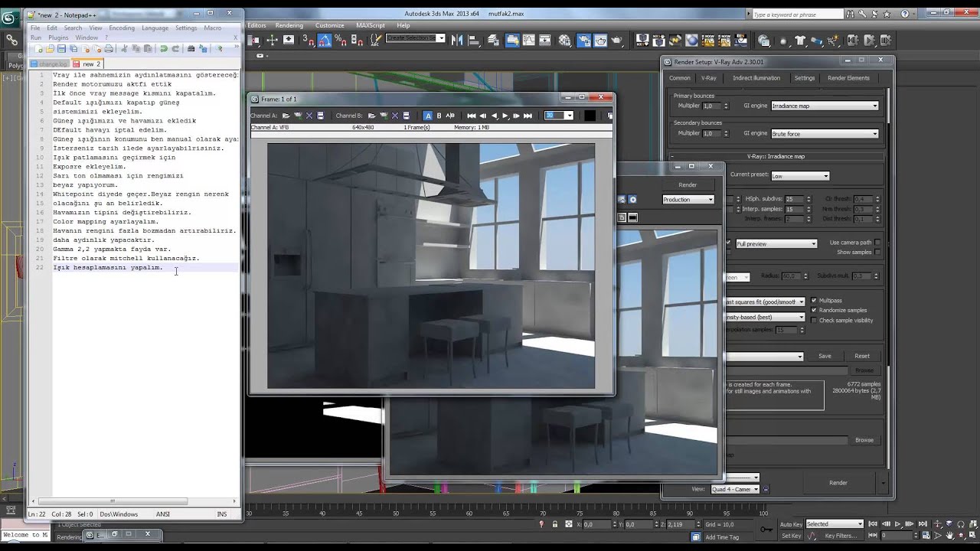Save Channel A image with the disk icon
Viewport: 980px width, 551px height.
320,116
